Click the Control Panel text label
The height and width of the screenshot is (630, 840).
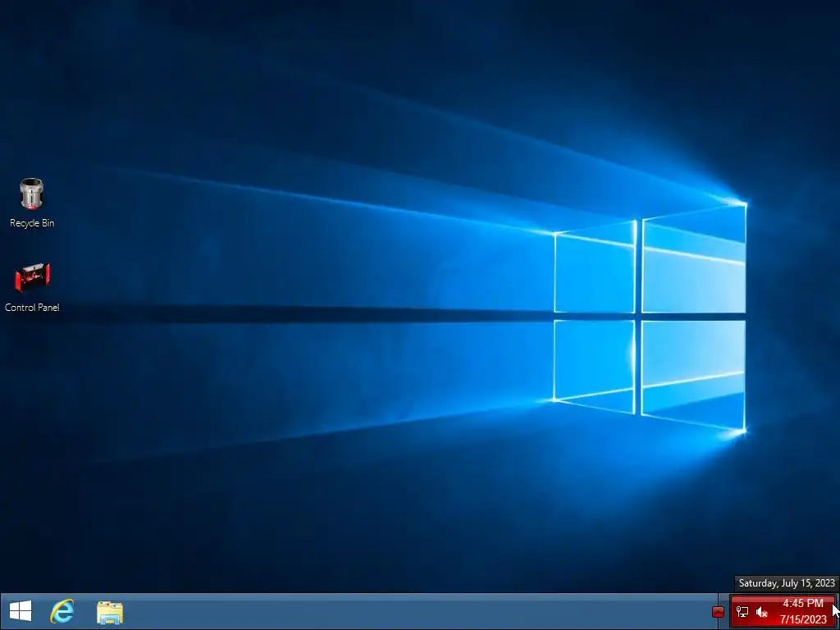click(32, 308)
